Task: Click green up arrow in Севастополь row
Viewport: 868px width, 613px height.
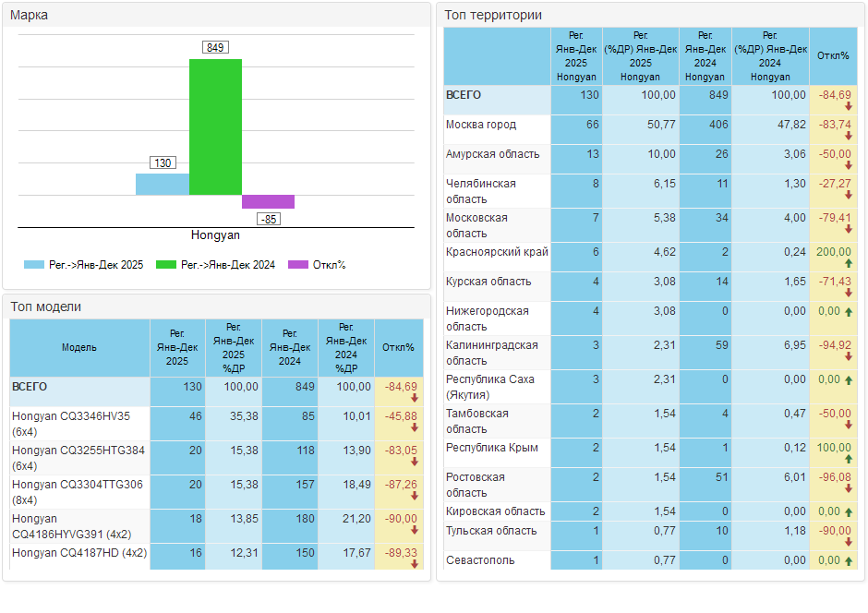Action: click(847, 560)
